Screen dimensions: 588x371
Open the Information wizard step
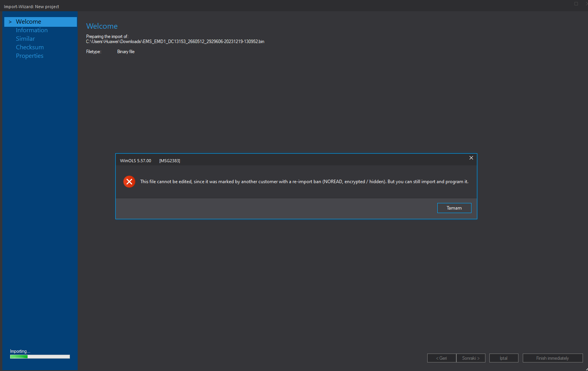pyautogui.click(x=32, y=30)
